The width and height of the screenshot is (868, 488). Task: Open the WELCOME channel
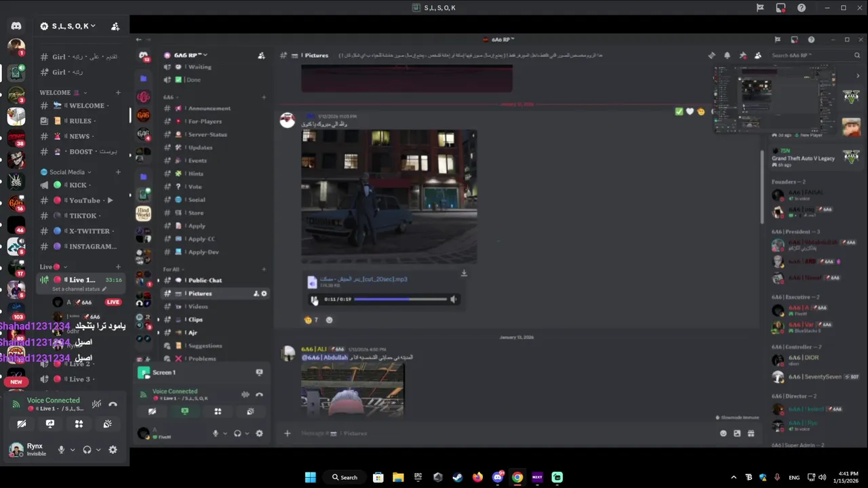(81, 106)
